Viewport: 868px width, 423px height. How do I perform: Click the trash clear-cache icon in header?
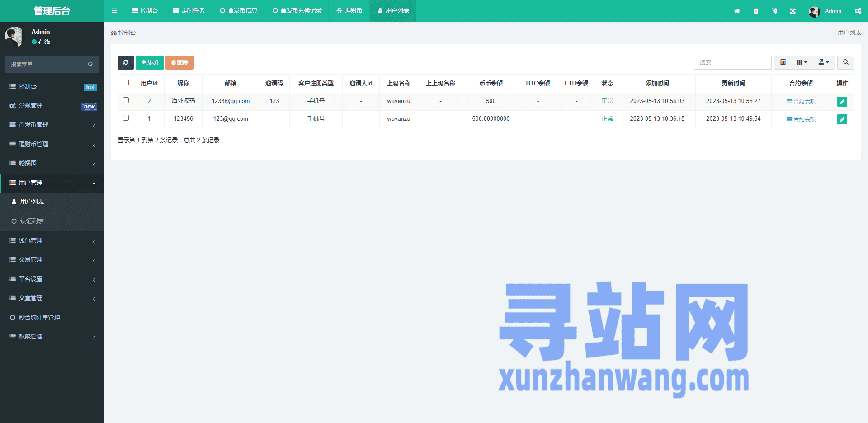pyautogui.click(x=756, y=11)
